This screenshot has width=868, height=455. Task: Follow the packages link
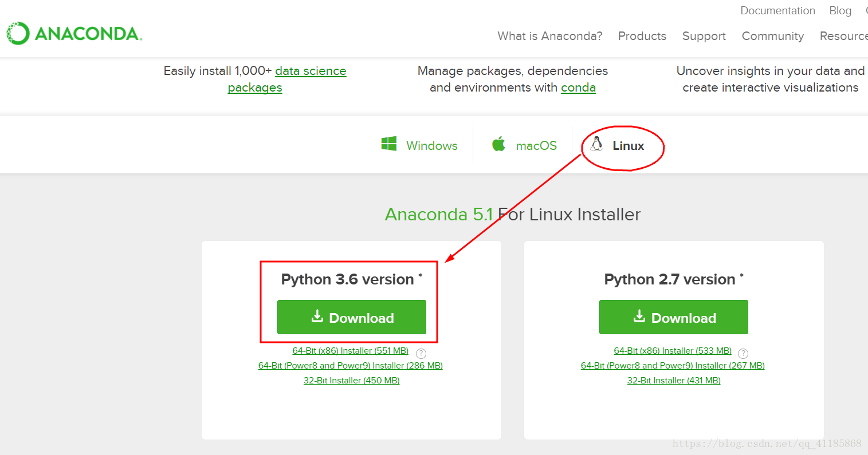tap(255, 88)
